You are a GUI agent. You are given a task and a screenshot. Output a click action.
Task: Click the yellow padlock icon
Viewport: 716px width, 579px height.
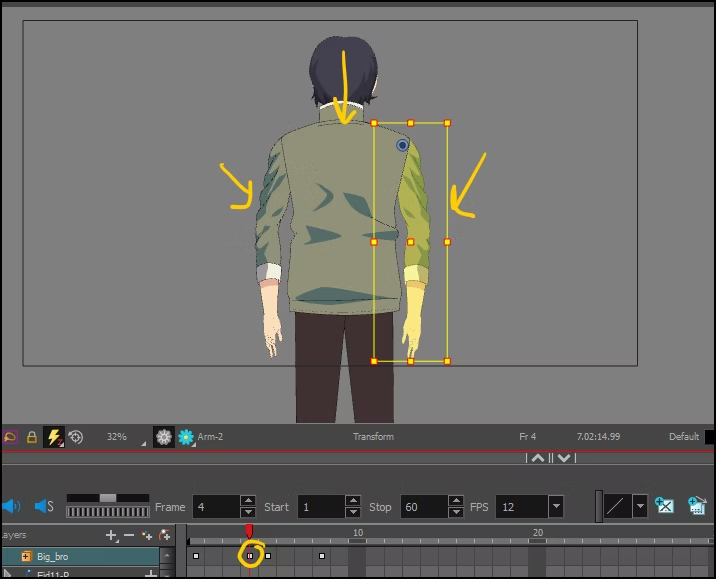pyautogui.click(x=32, y=437)
